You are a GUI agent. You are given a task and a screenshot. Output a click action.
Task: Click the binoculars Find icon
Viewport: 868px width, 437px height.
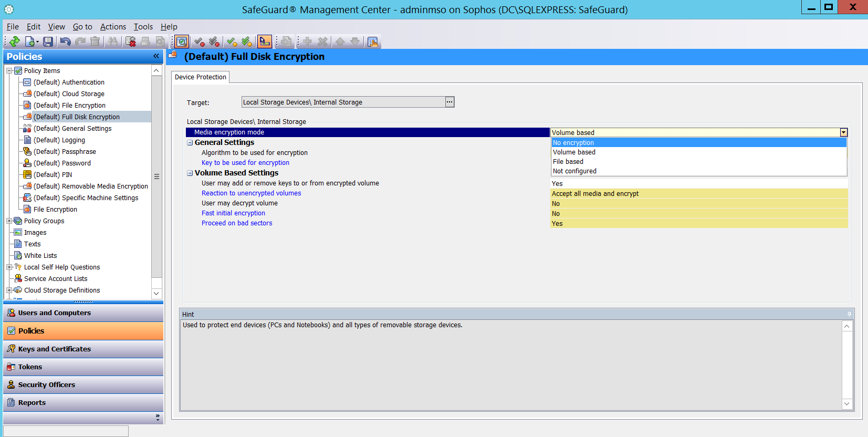(112, 41)
